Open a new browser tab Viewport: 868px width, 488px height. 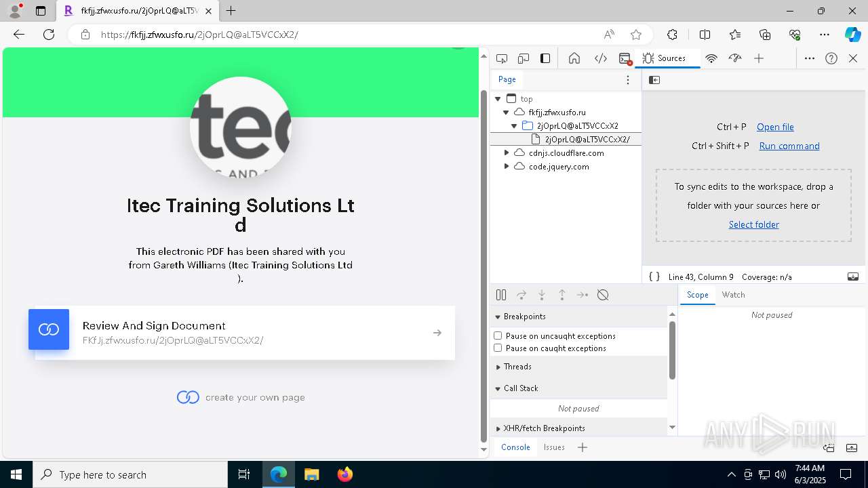point(231,11)
